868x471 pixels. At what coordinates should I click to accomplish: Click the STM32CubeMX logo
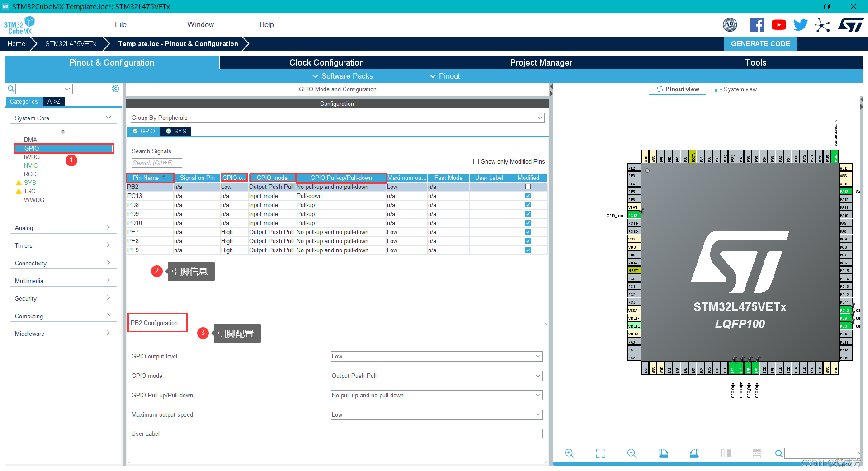point(19,25)
